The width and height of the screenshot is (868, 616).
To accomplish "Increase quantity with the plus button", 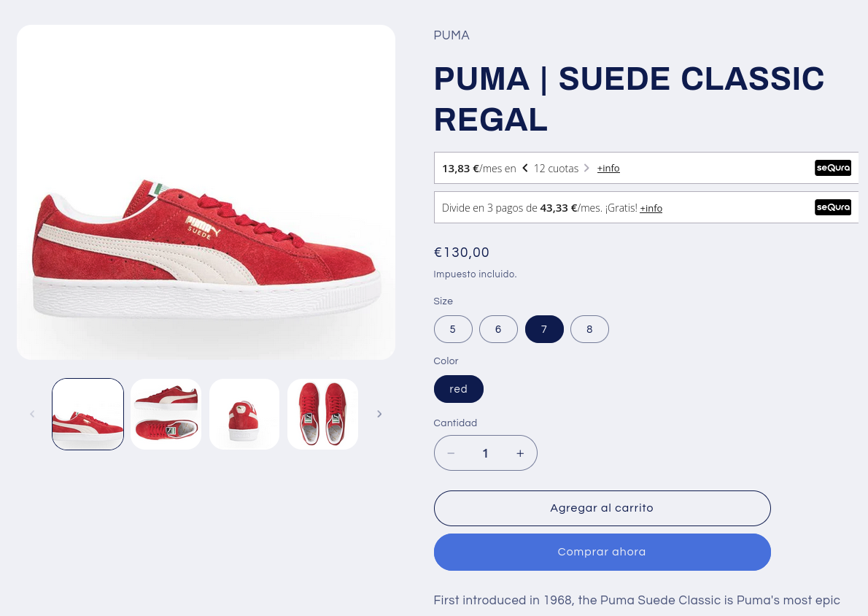I will pyautogui.click(x=520, y=453).
